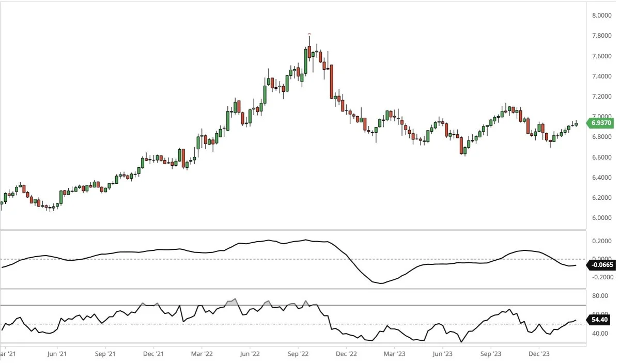Click the Sep '21 date label
The height and width of the screenshot is (364, 620).
click(105, 354)
